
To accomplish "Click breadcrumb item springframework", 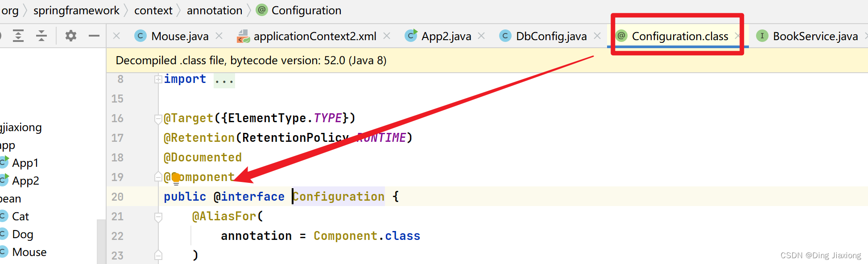I will tap(76, 10).
